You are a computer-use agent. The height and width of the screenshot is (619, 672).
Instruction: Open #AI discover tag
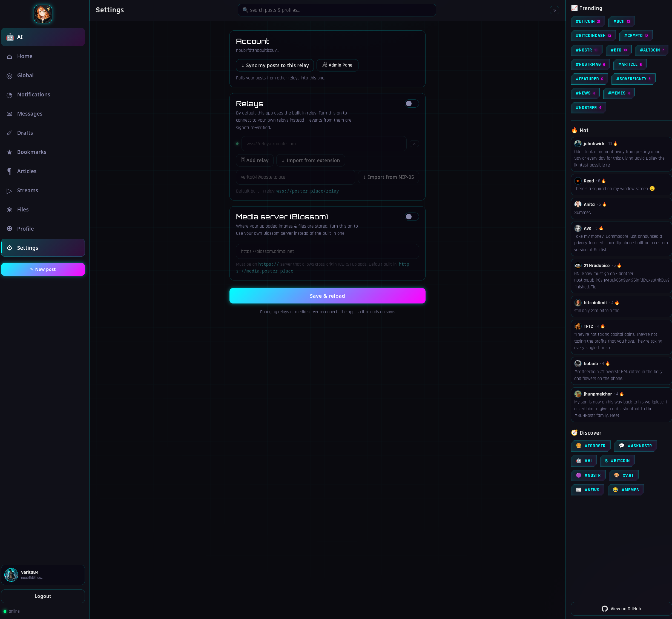[x=584, y=461]
